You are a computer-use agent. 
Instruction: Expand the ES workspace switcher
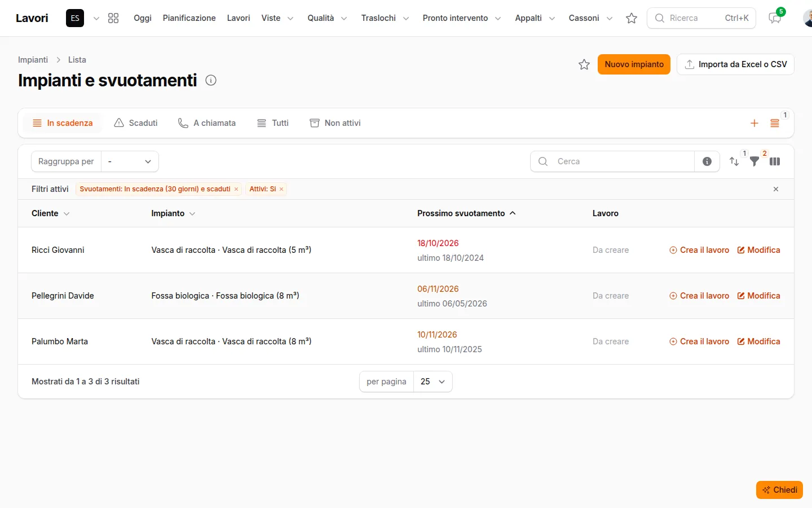83,18
